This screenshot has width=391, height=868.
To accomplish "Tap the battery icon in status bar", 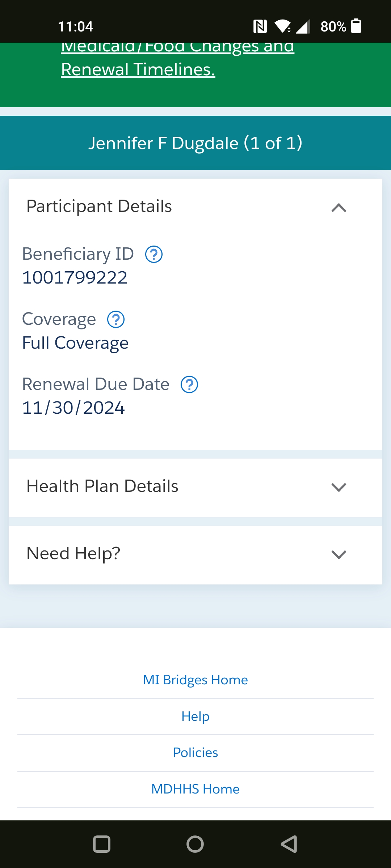I will 356,26.
